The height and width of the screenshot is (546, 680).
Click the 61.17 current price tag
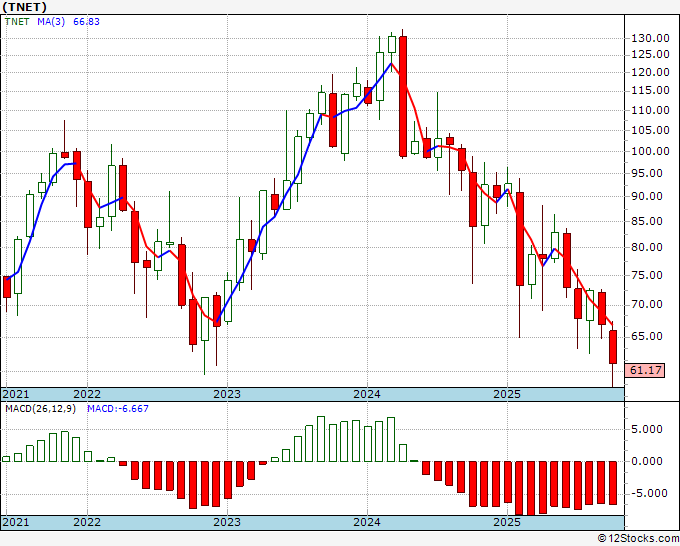[x=646, y=370]
